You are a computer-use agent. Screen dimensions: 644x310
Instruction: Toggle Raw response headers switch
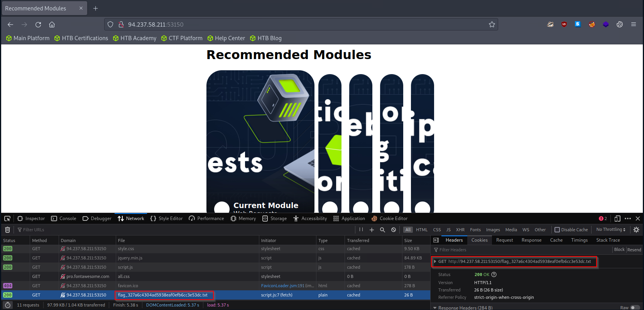point(634,308)
